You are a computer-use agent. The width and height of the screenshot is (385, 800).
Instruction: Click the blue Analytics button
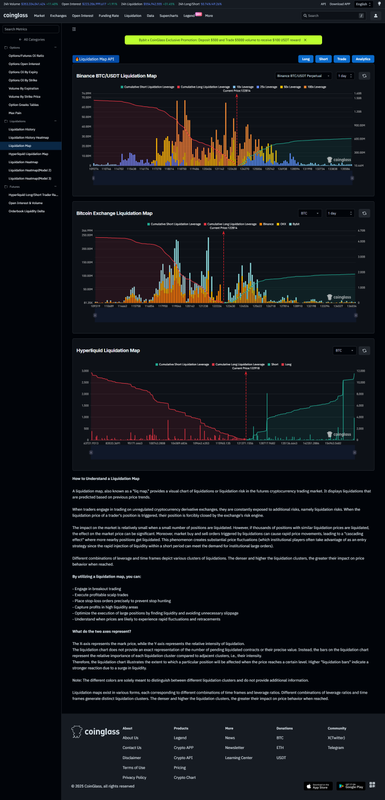[x=362, y=59]
